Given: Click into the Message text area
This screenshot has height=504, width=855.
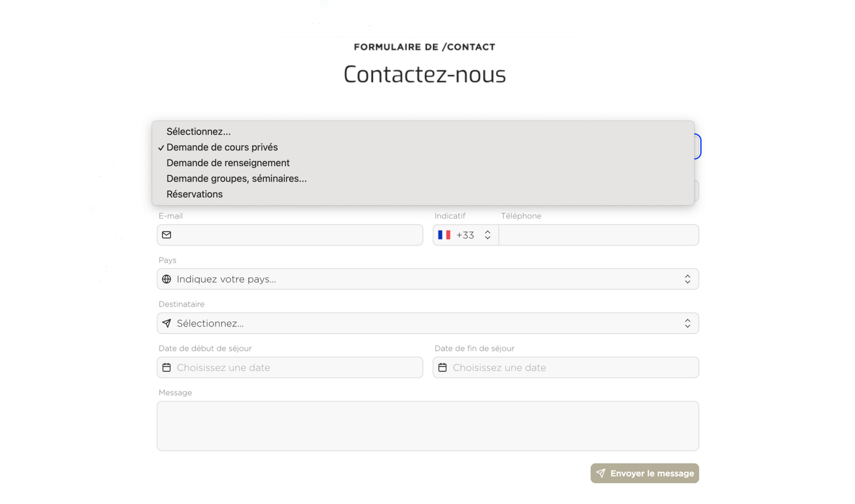Looking at the screenshot, I should click(428, 426).
